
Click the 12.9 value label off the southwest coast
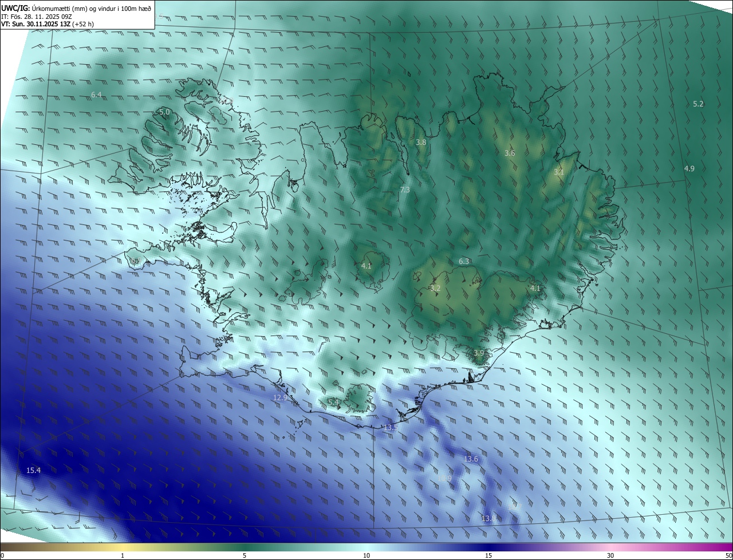(x=280, y=397)
